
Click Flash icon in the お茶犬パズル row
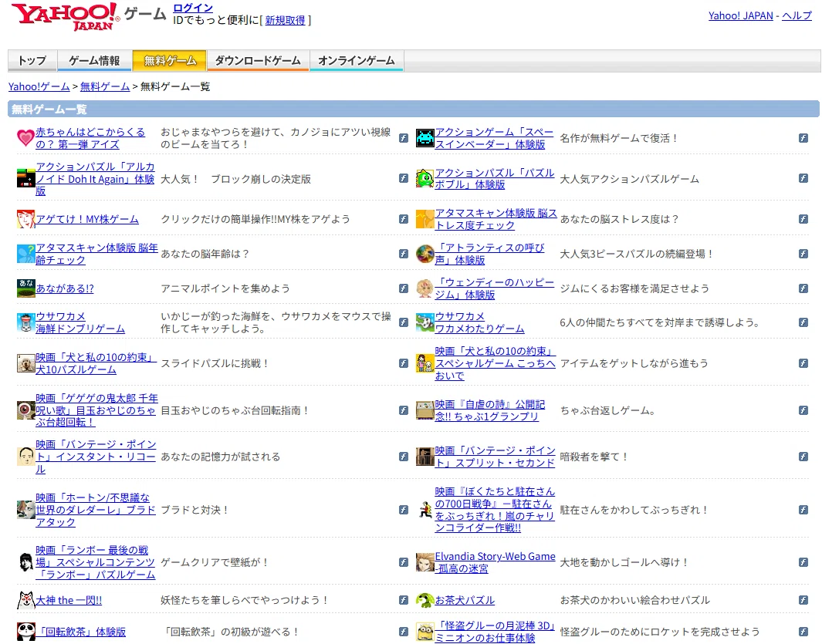tap(803, 600)
